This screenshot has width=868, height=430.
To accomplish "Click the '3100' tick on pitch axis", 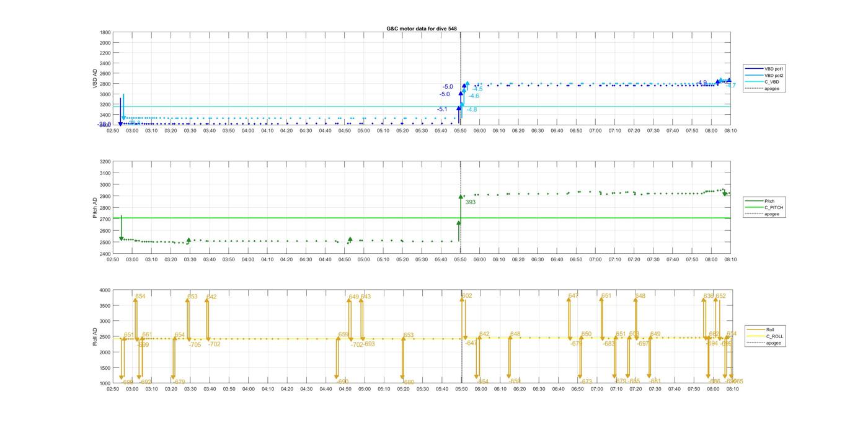I will pyautogui.click(x=105, y=173).
